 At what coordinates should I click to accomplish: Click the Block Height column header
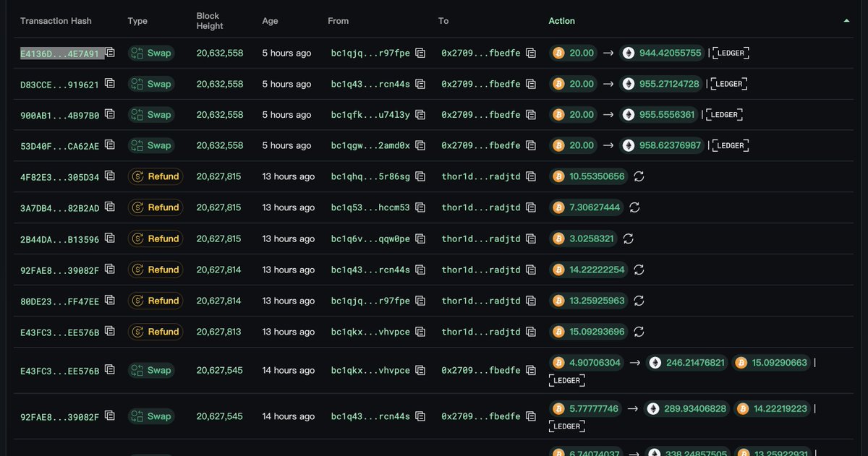tap(210, 21)
